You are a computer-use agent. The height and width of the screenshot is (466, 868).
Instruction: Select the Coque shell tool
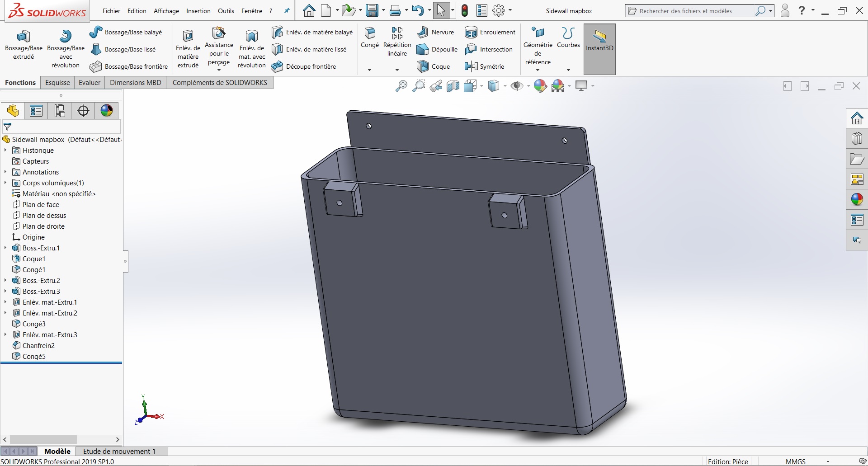433,66
